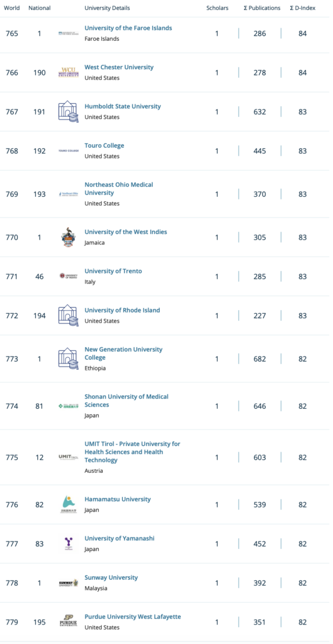Open Northeast Ohio Medical University page
The height and width of the screenshot is (644, 333).
119,189
